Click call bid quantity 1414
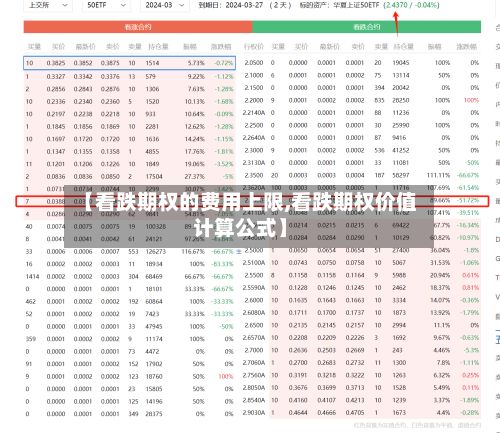500x433 pixels. [x=32, y=276]
